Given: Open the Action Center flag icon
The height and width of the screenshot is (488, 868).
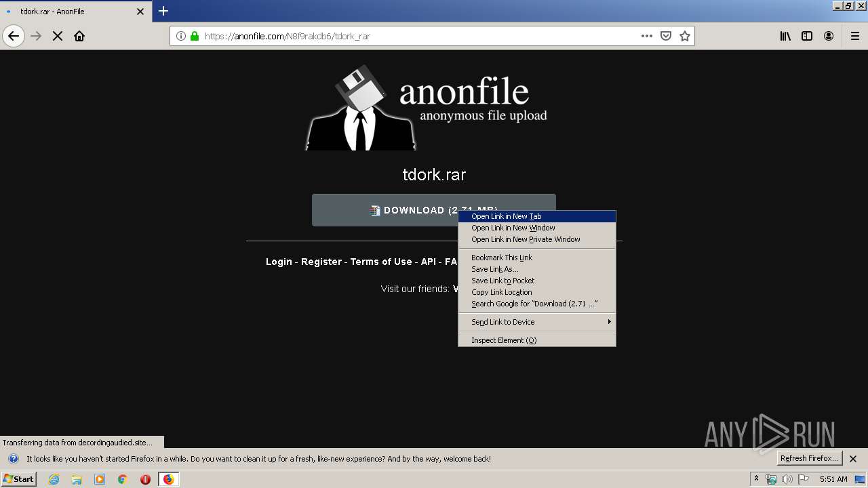Looking at the screenshot, I should tap(804, 479).
